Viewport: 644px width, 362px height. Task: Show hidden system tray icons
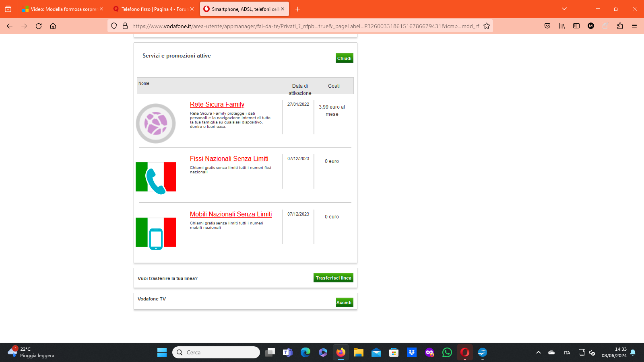point(538,353)
